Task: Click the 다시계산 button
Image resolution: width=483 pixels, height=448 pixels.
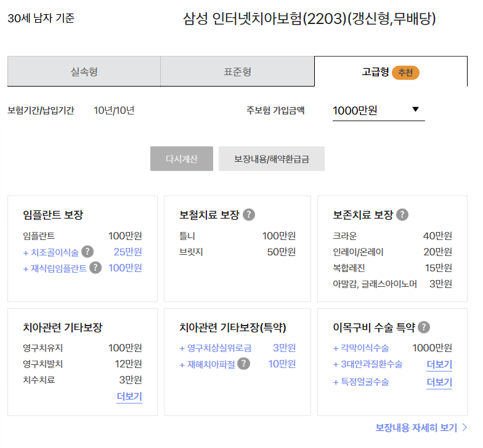Action: click(x=182, y=159)
